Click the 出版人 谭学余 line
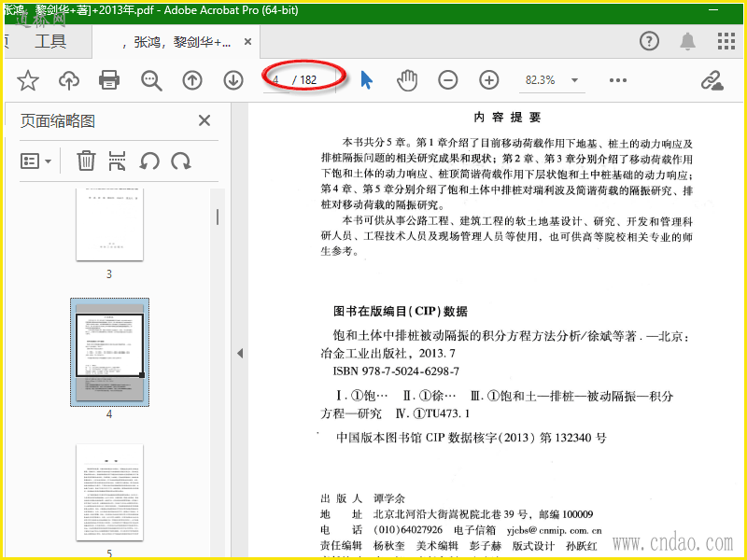This screenshot has width=747, height=560. click(362, 498)
